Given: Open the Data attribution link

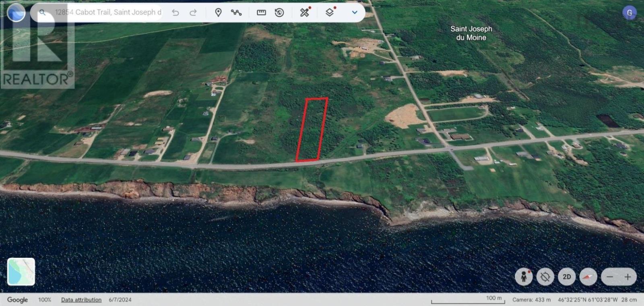Looking at the screenshot, I should [81, 300].
